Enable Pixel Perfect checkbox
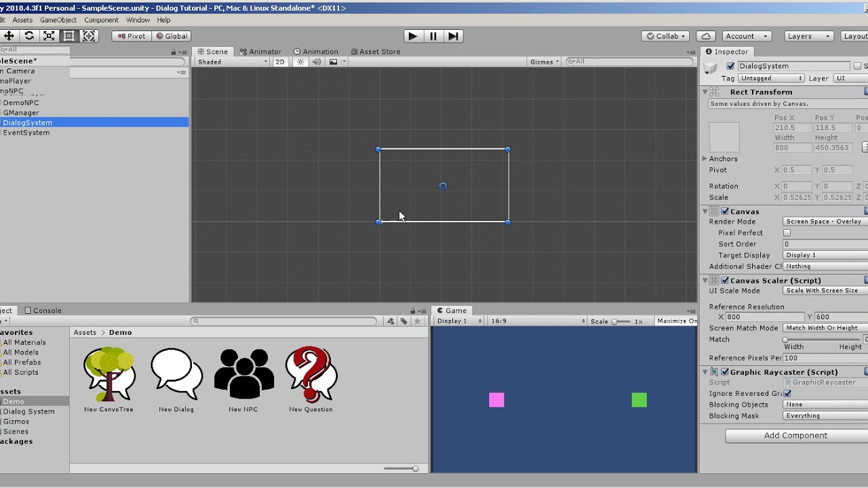Screen dimensions: 868x488 [787, 232]
